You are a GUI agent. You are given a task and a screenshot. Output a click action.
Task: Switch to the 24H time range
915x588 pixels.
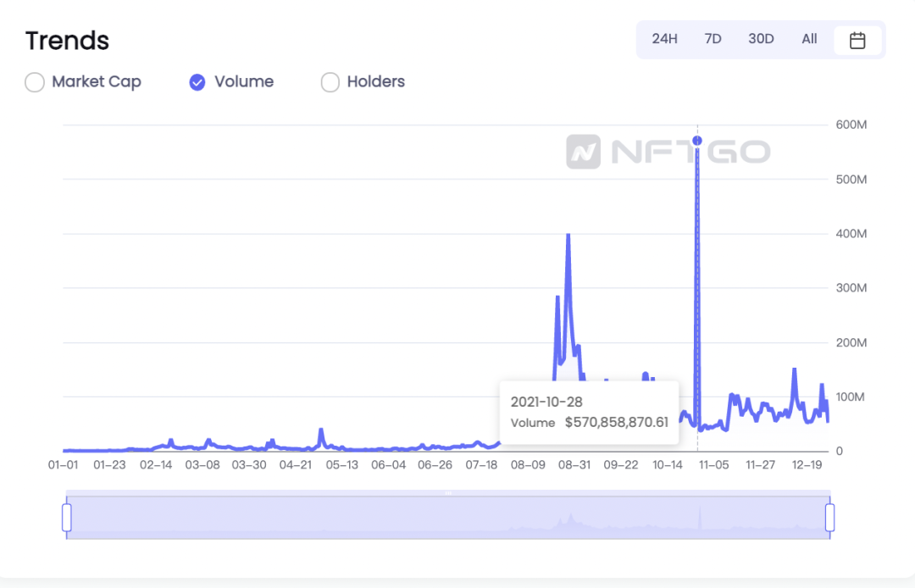pos(665,39)
